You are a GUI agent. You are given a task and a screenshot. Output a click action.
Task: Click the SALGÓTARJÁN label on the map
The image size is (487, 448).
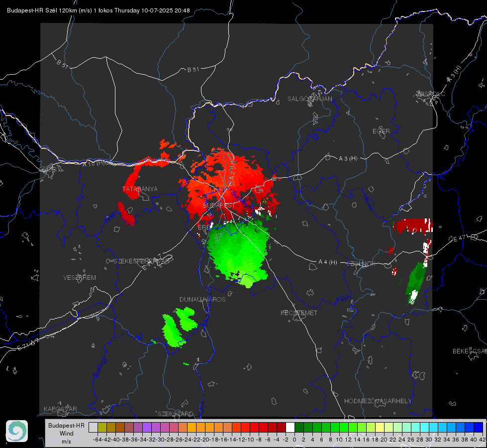(x=309, y=99)
